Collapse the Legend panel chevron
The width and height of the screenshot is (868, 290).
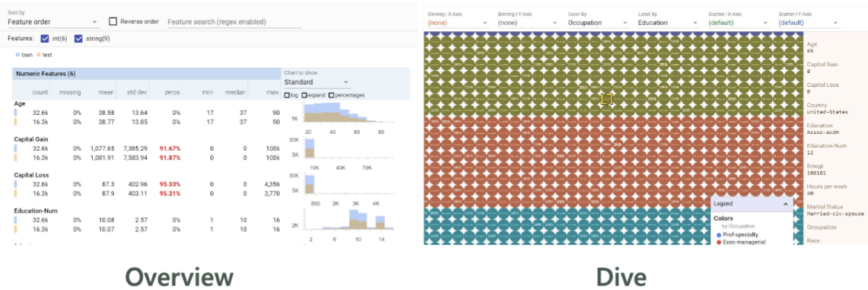786,204
